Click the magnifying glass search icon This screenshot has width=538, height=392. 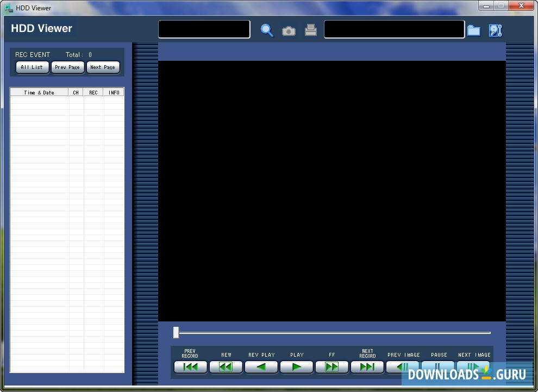(x=267, y=30)
